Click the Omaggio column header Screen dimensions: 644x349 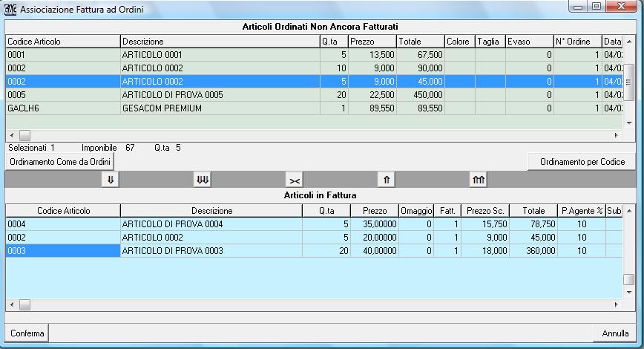tap(416, 210)
